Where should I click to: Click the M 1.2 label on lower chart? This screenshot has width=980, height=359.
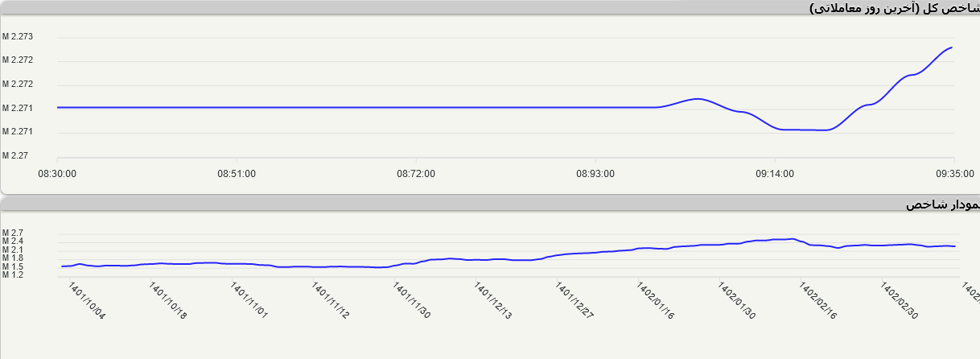[x=12, y=275]
